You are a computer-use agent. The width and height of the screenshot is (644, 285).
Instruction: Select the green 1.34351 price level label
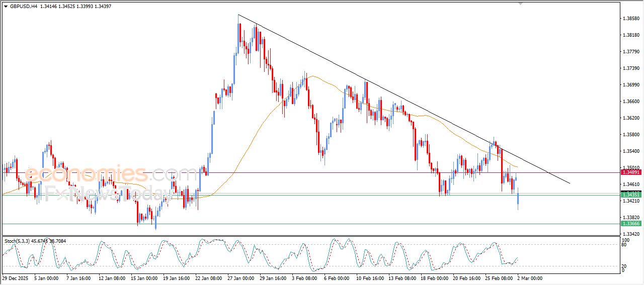click(630, 195)
